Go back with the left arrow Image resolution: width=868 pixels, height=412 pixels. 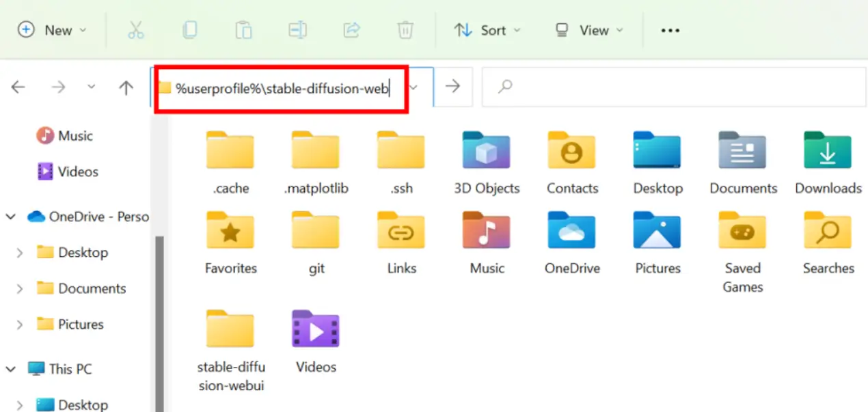tap(18, 87)
